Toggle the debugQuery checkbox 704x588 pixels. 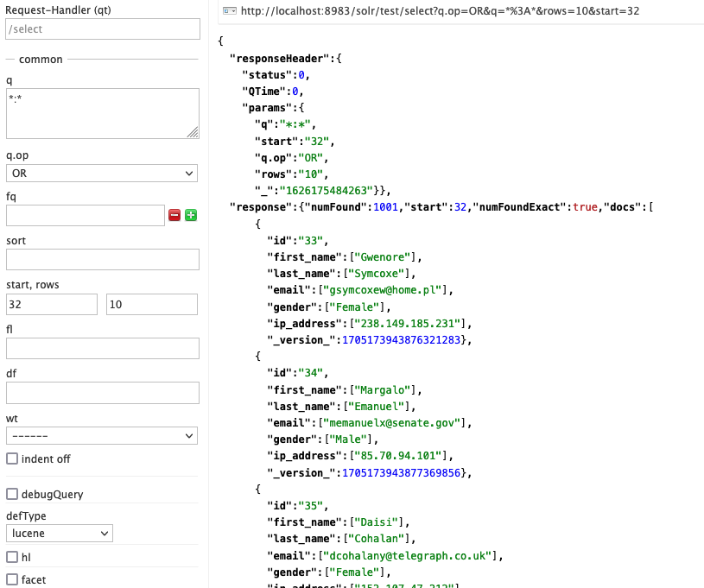pyautogui.click(x=12, y=494)
